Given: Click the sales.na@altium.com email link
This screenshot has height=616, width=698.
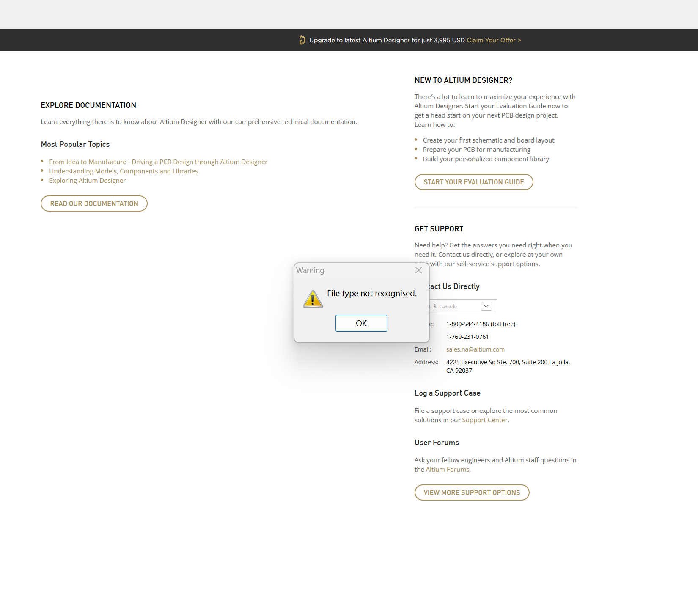Looking at the screenshot, I should [475, 349].
